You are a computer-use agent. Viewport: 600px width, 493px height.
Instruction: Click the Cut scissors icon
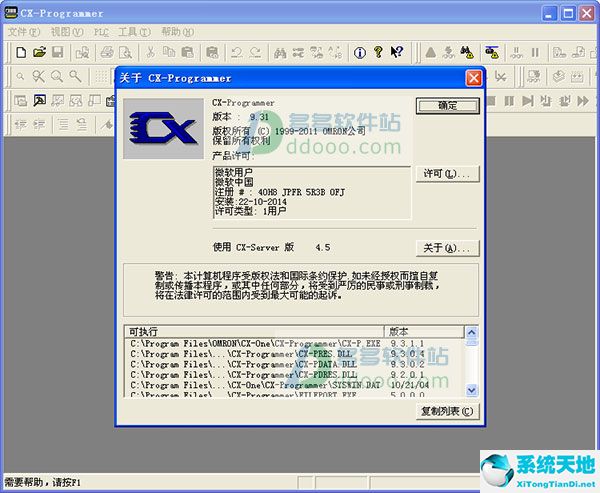coord(150,52)
